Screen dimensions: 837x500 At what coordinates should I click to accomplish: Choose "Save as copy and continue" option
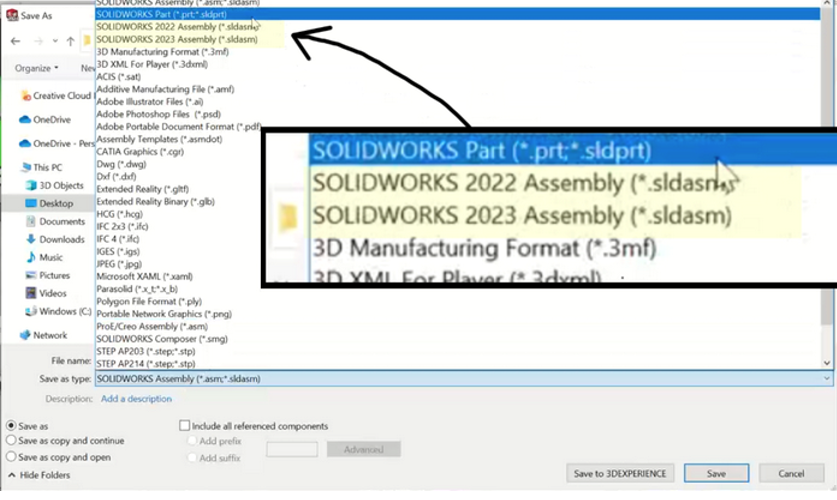point(11,440)
